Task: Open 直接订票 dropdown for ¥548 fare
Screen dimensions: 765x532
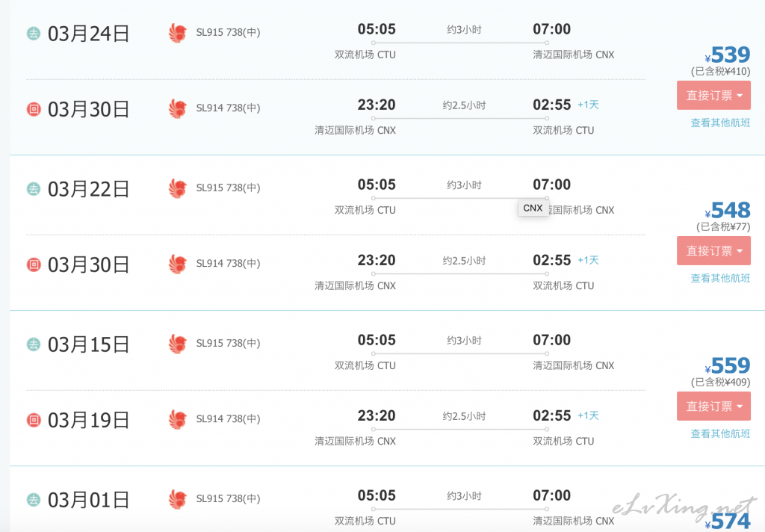Action: click(x=713, y=251)
